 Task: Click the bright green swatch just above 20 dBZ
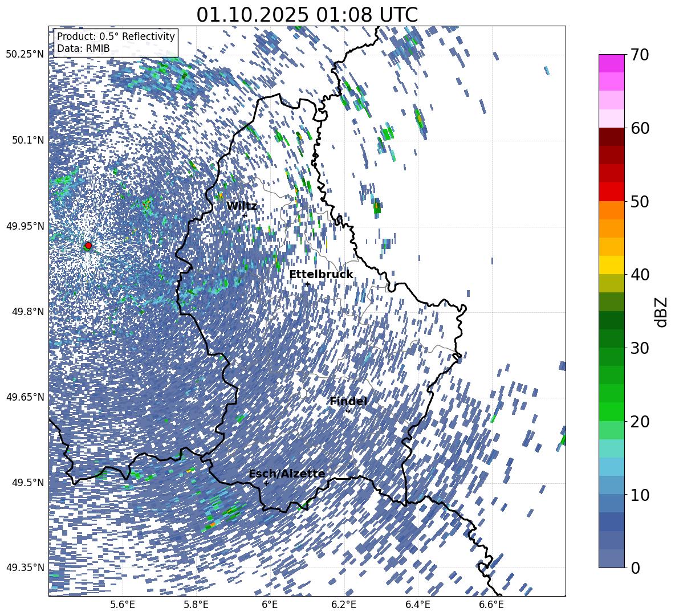(611, 411)
